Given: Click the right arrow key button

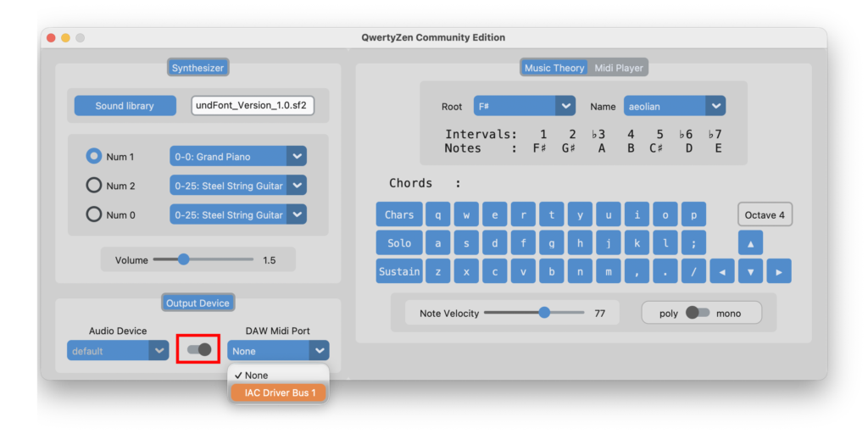Looking at the screenshot, I should (x=779, y=271).
